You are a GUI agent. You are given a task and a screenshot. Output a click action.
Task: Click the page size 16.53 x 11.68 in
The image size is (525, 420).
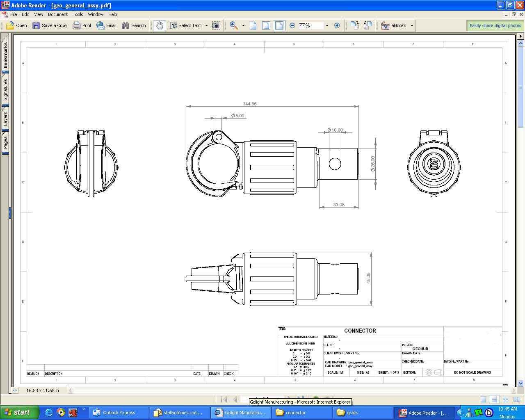click(43, 390)
